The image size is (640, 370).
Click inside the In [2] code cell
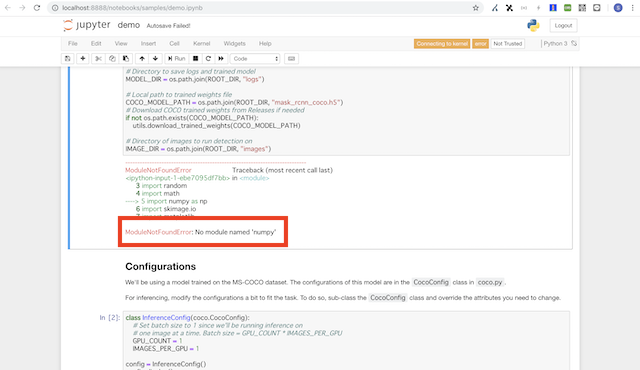click(346, 341)
